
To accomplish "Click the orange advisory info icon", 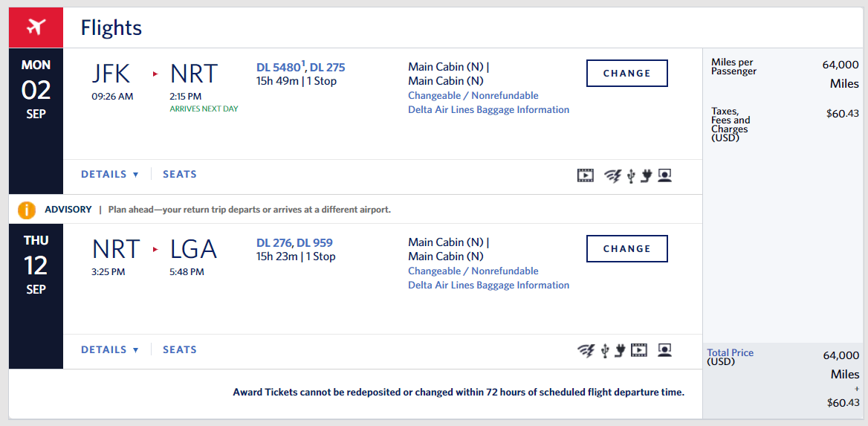I will (x=27, y=210).
